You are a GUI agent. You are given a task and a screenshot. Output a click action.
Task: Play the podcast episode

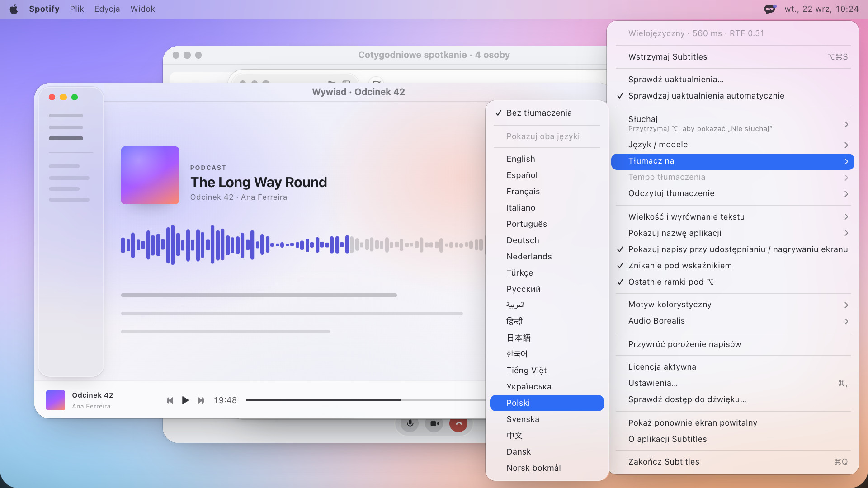pos(185,400)
